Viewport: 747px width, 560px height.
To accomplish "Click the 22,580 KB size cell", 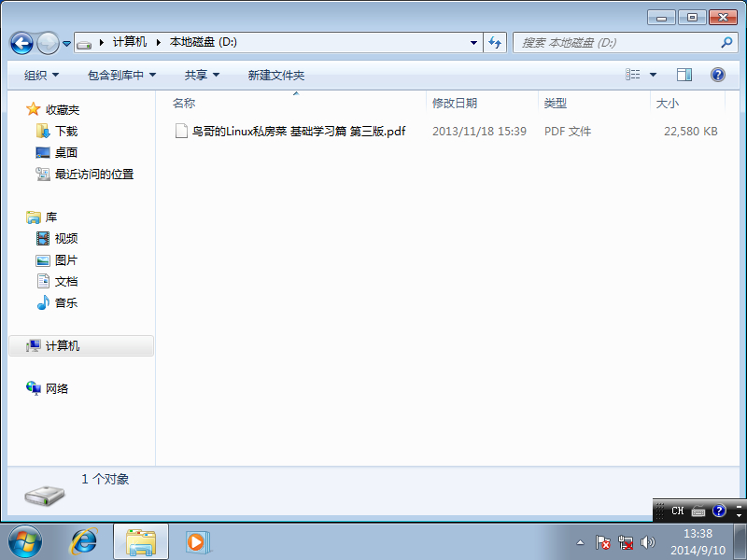I will tap(691, 132).
